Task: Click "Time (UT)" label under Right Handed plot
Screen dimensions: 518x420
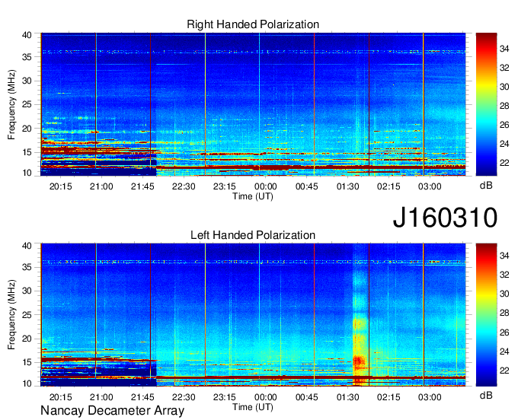Action: click(x=253, y=196)
